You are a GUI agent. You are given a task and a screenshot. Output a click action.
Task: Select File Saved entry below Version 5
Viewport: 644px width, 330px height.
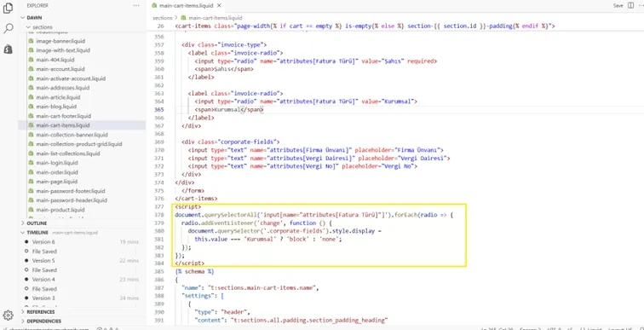click(44, 270)
